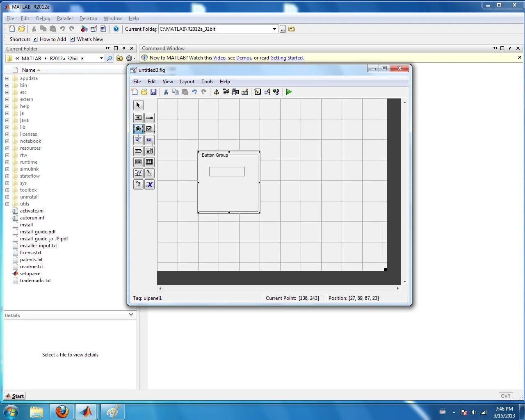The image size is (525, 420).
Task: Click the GUIDE icon in MATLAB main toolbar
Action: pyautogui.click(x=94, y=29)
